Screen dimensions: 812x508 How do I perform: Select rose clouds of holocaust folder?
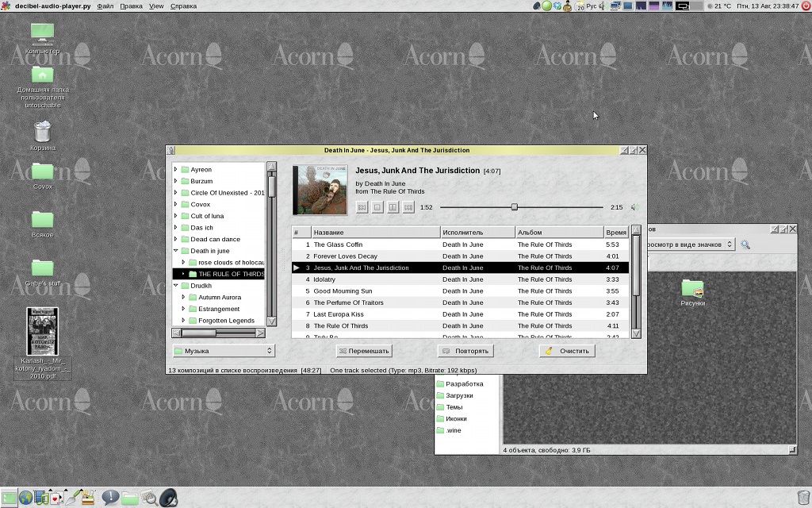coord(231,262)
